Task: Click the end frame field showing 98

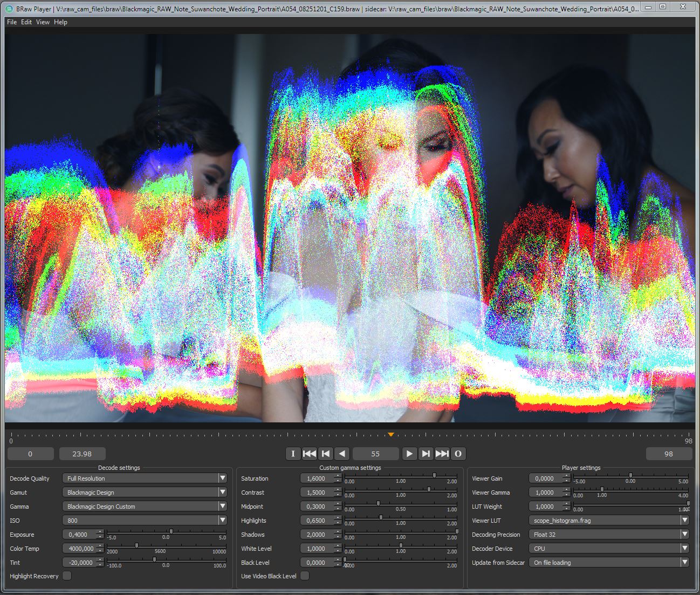Action: click(x=669, y=454)
